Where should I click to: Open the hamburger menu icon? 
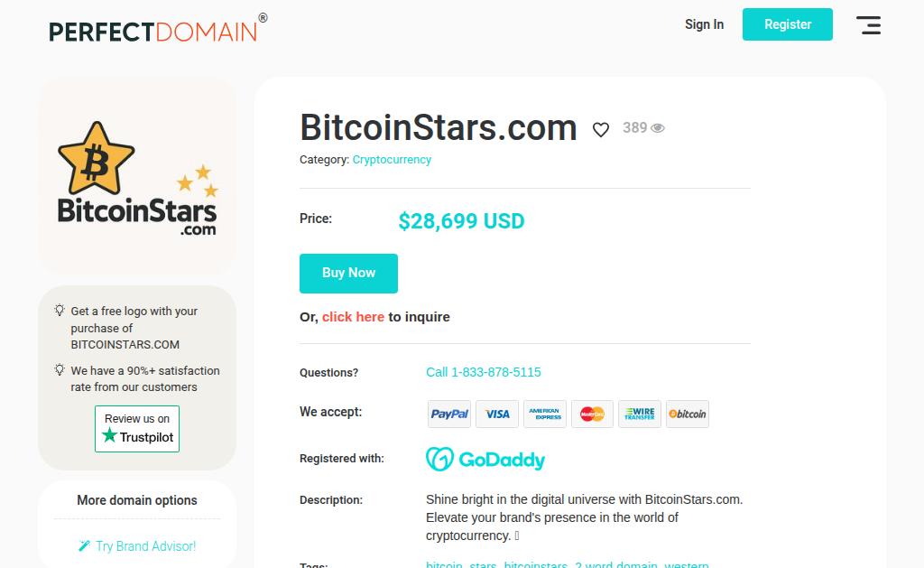(868, 25)
